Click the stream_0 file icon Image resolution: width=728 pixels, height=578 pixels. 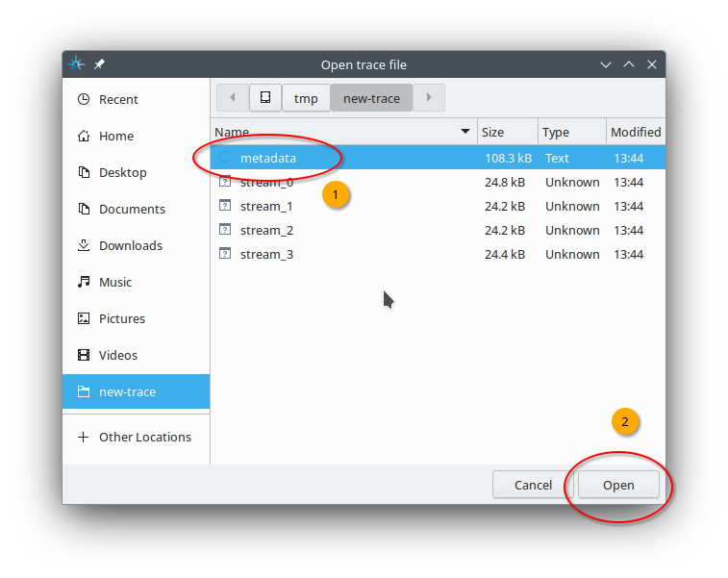coord(226,182)
